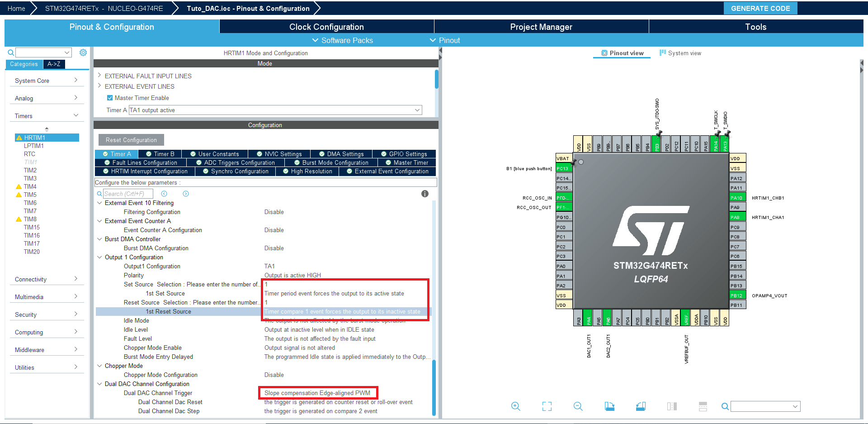The width and height of the screenshot is (868, 424).
Task: Open the NVIC Settings tab
Action: coord(279,154)
